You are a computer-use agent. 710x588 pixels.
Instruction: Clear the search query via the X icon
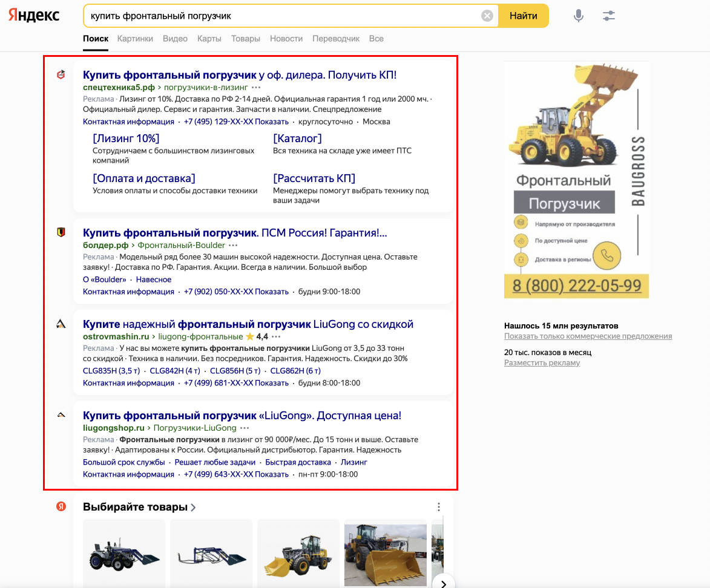coord(487,15)
